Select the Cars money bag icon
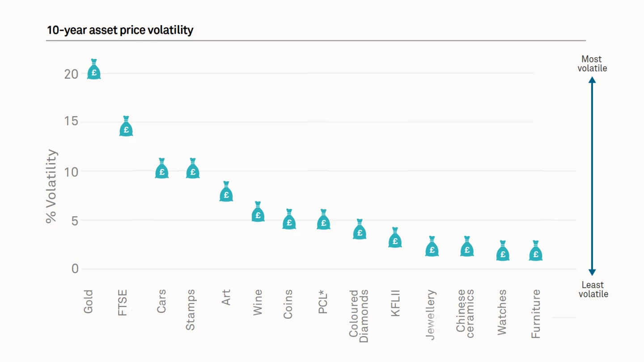644x362 pixels. [x=162, y=169]
